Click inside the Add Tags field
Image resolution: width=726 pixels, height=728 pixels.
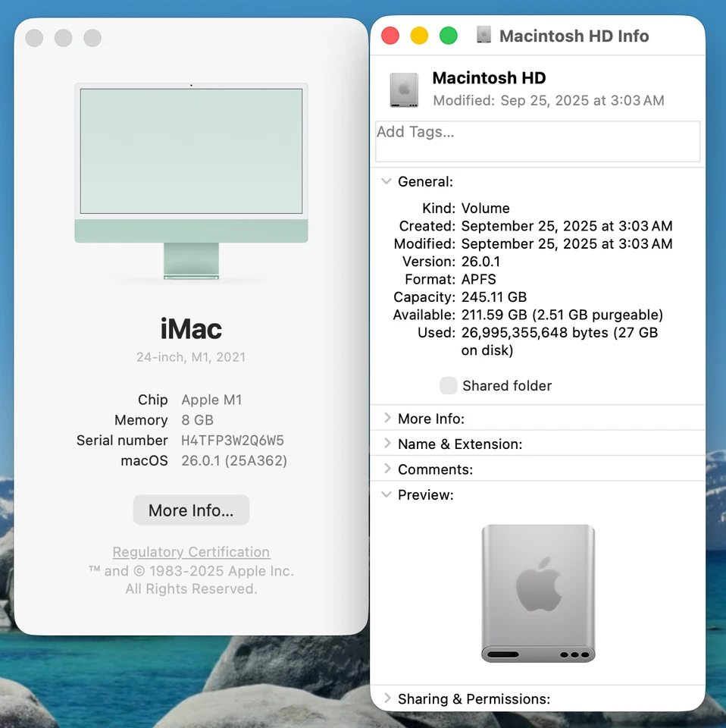537,141
